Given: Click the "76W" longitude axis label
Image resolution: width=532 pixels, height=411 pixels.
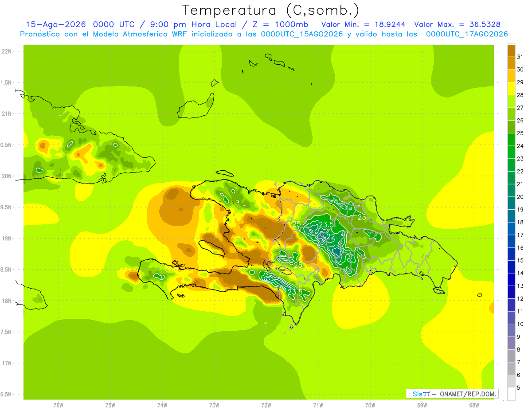Looking at the screenshot, I should pyautogui.click(x=58, y=405).
